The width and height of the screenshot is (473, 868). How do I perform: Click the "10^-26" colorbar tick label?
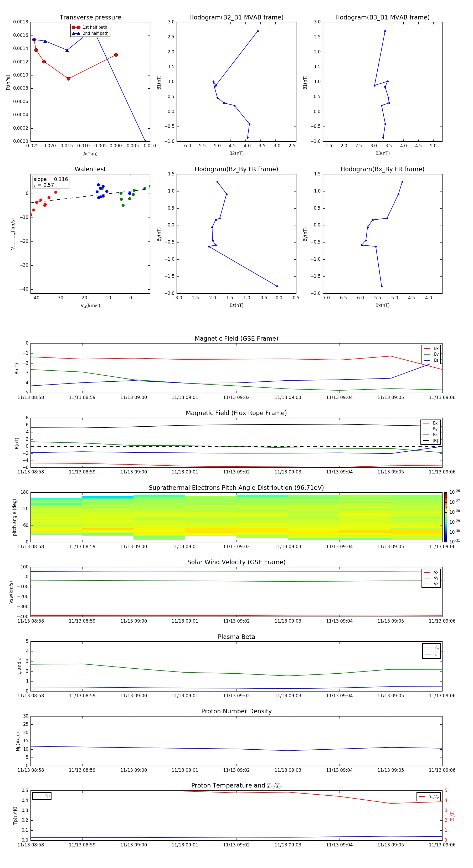click(455, 492)
